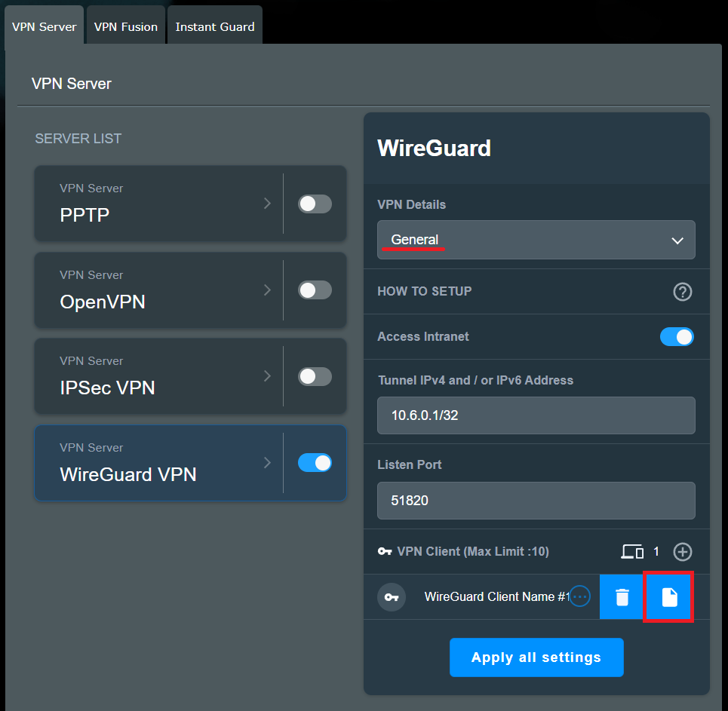
Task: Click the key icon next to VPN Client label
Action: coord(385,551)
